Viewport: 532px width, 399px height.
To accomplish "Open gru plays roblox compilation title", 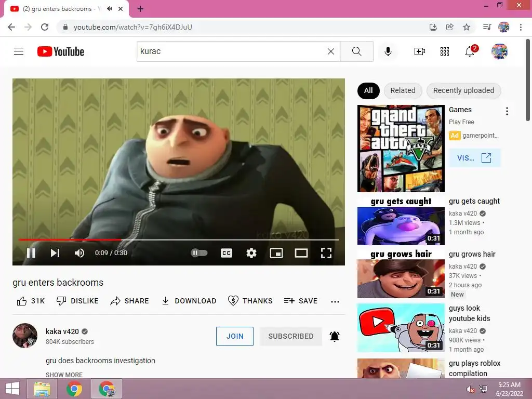I will pos(474,368).
